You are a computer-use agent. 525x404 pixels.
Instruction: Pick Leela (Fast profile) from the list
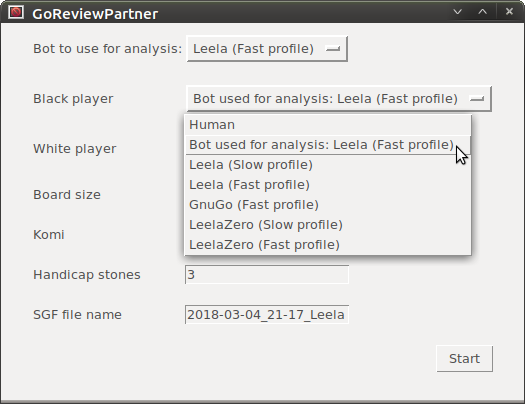click(x=328, y=185)
